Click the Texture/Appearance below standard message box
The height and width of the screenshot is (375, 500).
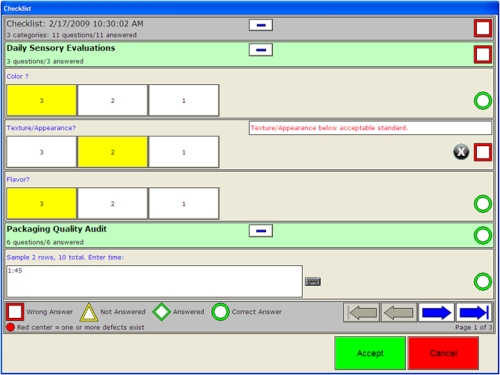click(370, 128)
